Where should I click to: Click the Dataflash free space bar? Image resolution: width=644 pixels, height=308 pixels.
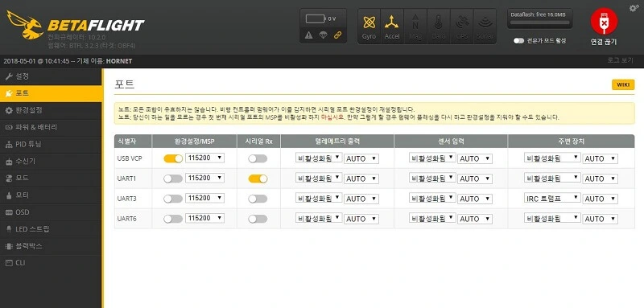coord(539,23)
